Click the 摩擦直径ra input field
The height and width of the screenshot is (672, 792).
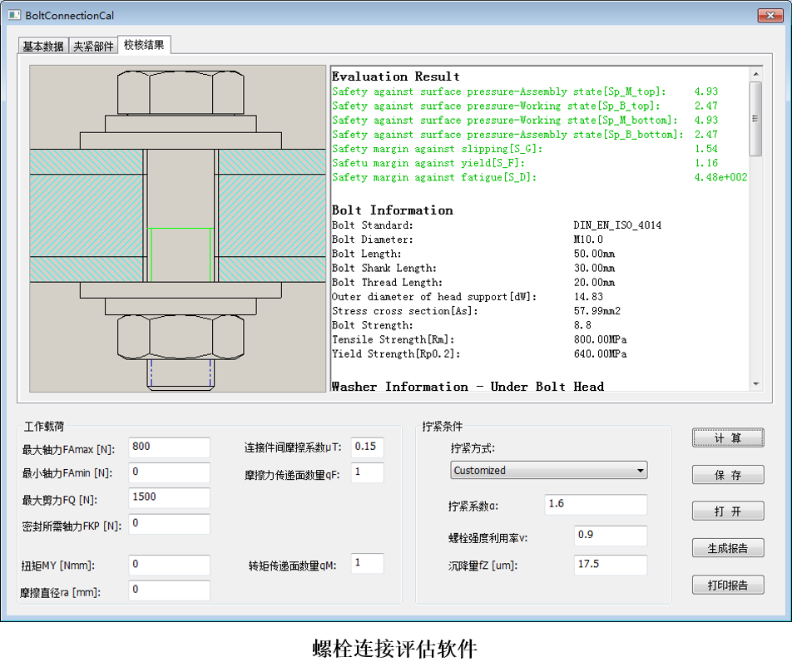click(169, 590)
